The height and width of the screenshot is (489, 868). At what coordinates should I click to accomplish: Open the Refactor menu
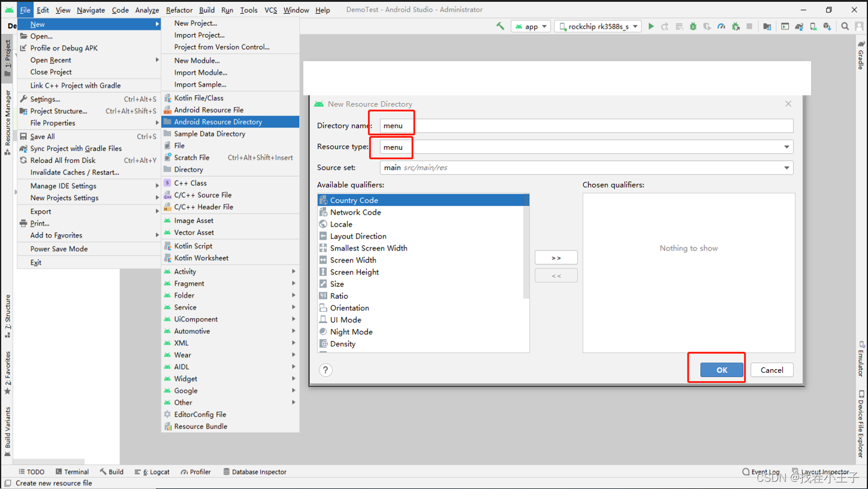(x=179, y=10)
